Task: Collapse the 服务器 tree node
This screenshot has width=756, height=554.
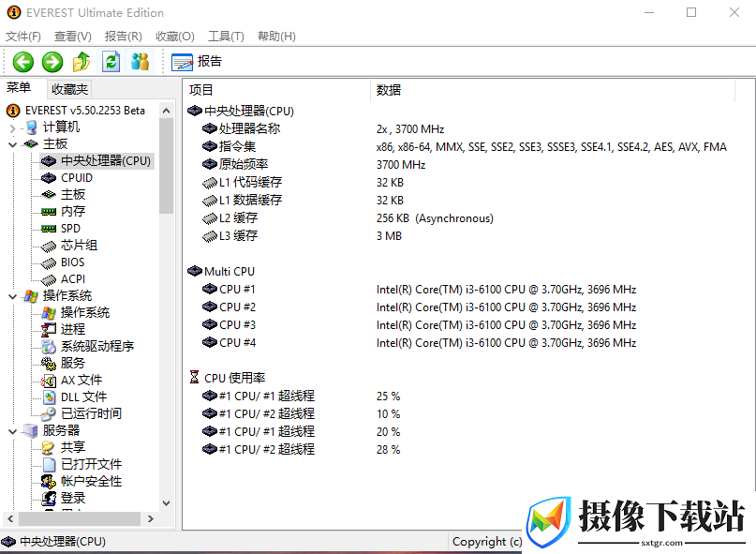Action: point(13,431)
